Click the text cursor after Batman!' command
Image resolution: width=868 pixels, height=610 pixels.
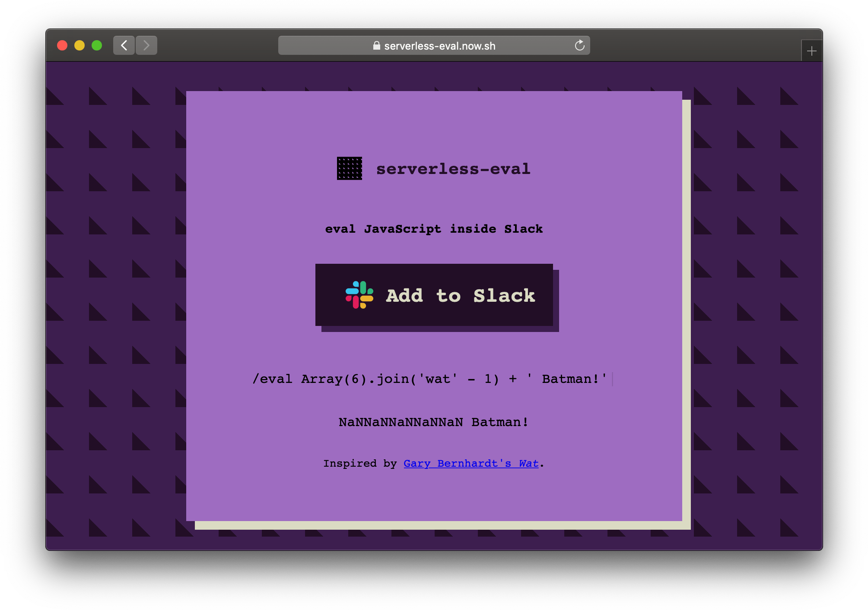612,379
